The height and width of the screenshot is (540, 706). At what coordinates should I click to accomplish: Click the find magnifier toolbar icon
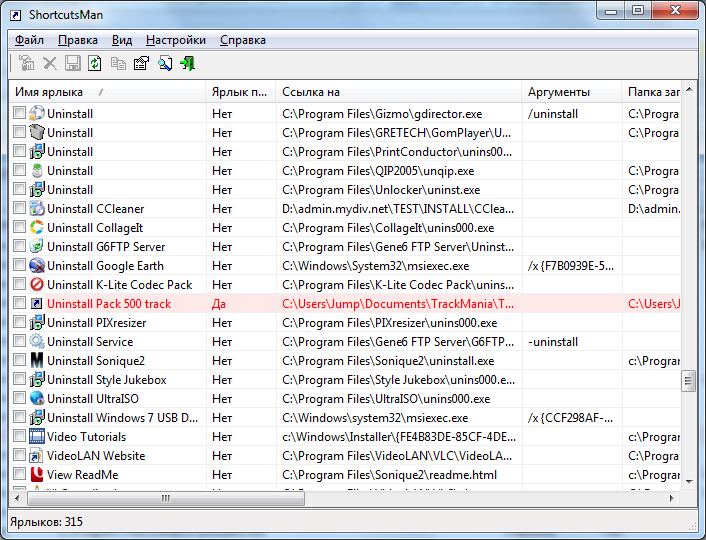click(165, 63)
